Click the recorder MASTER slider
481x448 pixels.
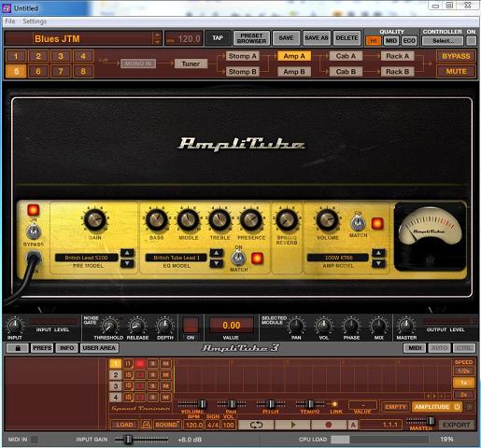point(420,421)
